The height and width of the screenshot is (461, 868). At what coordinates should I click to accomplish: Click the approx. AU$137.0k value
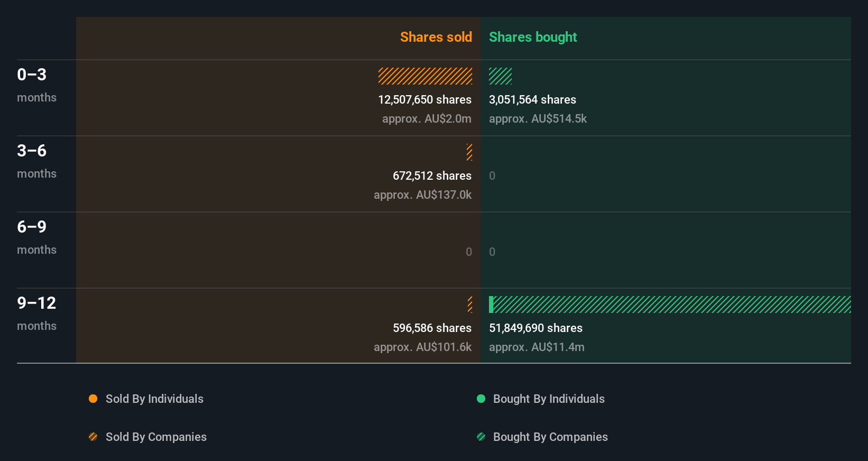click(x=422, y=195)
